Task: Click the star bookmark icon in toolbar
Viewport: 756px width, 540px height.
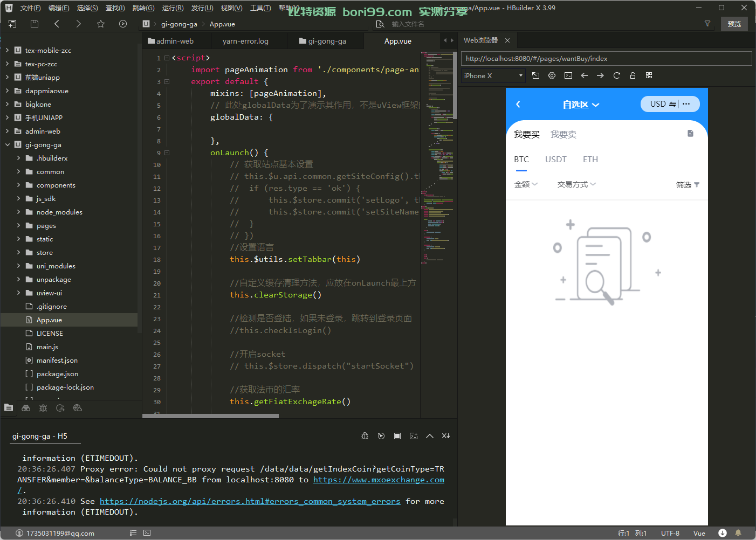Action: click(x=101, y=24)
